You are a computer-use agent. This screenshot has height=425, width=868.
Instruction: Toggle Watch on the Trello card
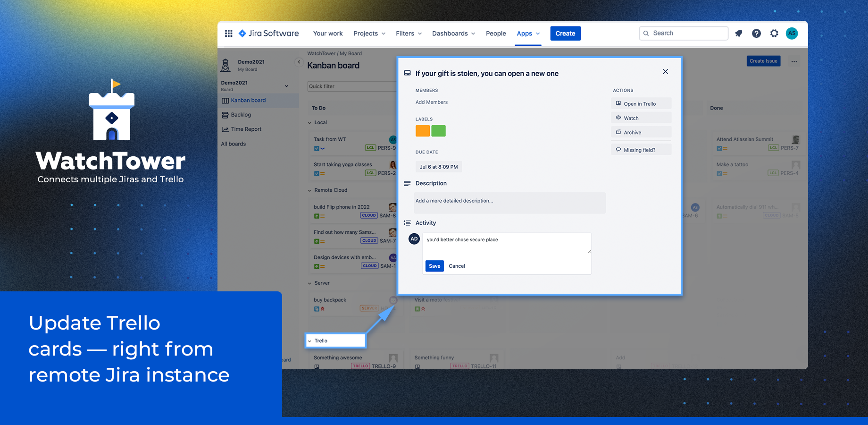[641, 118]
